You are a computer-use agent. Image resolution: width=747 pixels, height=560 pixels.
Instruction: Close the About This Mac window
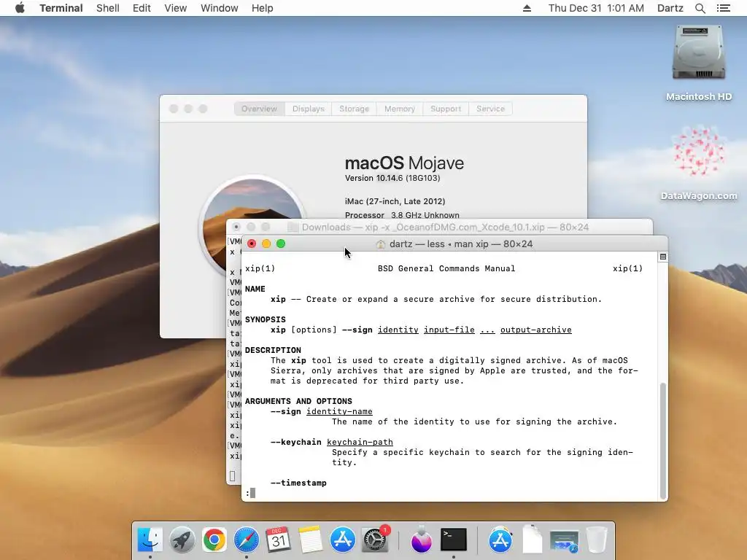click(174, 109)
